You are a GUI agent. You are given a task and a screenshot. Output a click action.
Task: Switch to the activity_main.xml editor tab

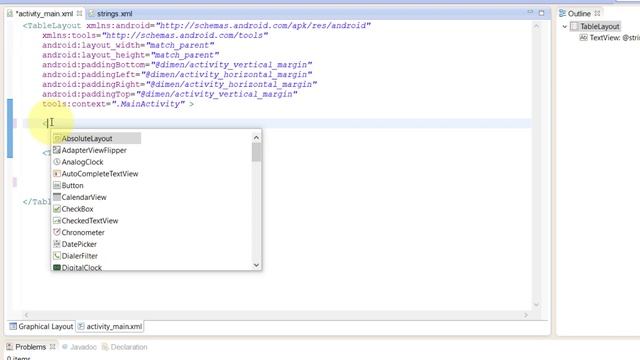(44, 13)
